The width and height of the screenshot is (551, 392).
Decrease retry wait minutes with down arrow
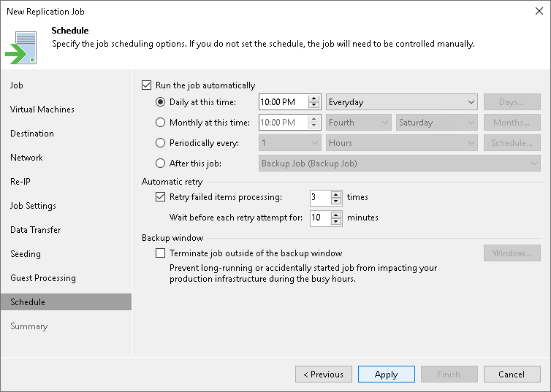(336, 221)
